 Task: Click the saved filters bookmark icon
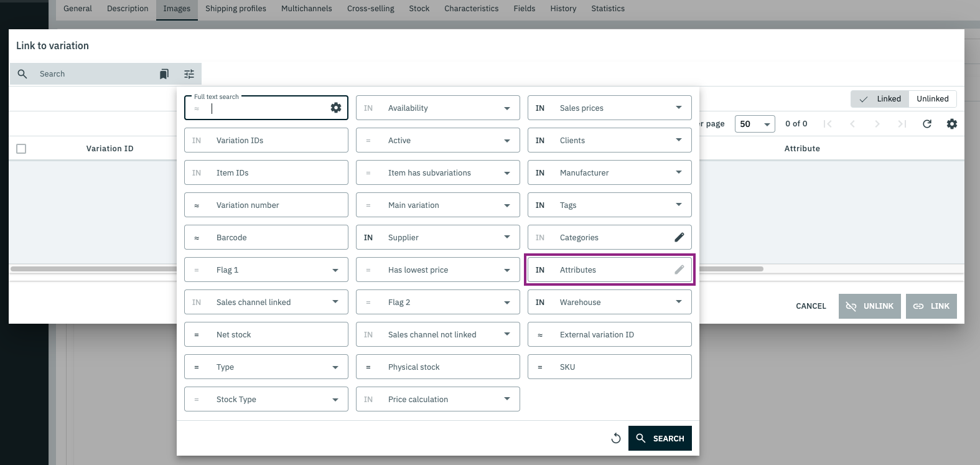[x=164, y=74]
